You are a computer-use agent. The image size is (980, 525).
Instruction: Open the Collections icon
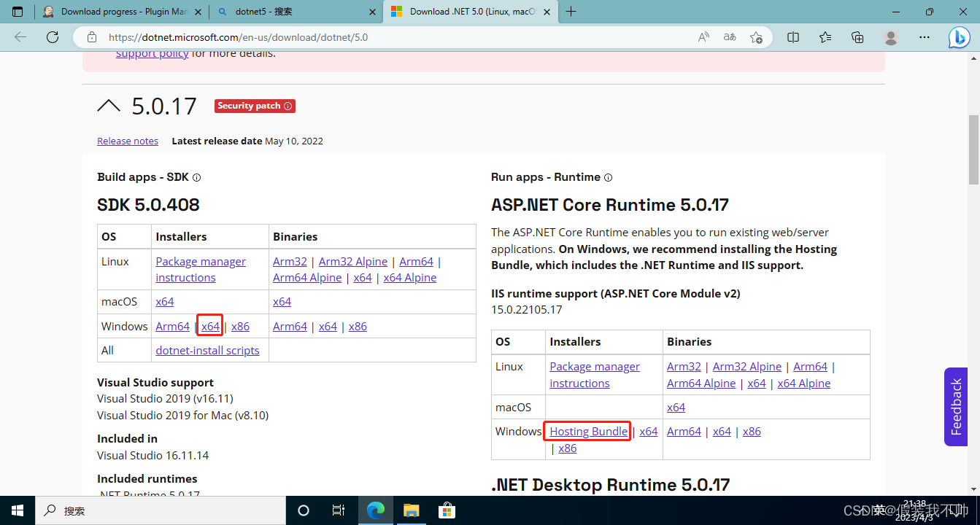[x=857, y=37]
